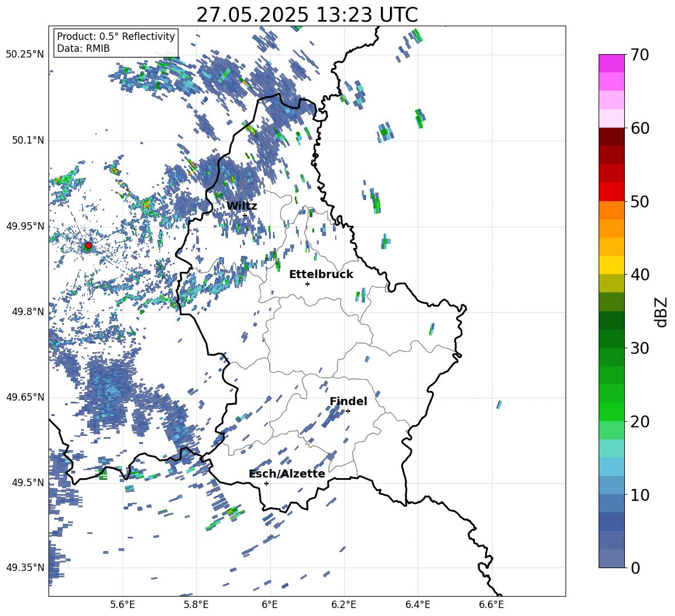Click the 6.4°E longitude tick label
The height and width of the screenshot is (616, 675).
coord(417,605)
